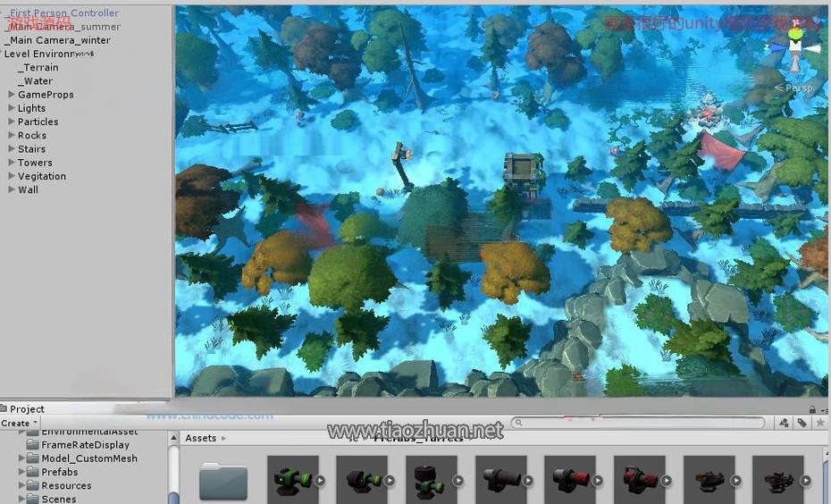831x504 pixels.
Task: Select Particles label in hierarchy
Action: 38,122
